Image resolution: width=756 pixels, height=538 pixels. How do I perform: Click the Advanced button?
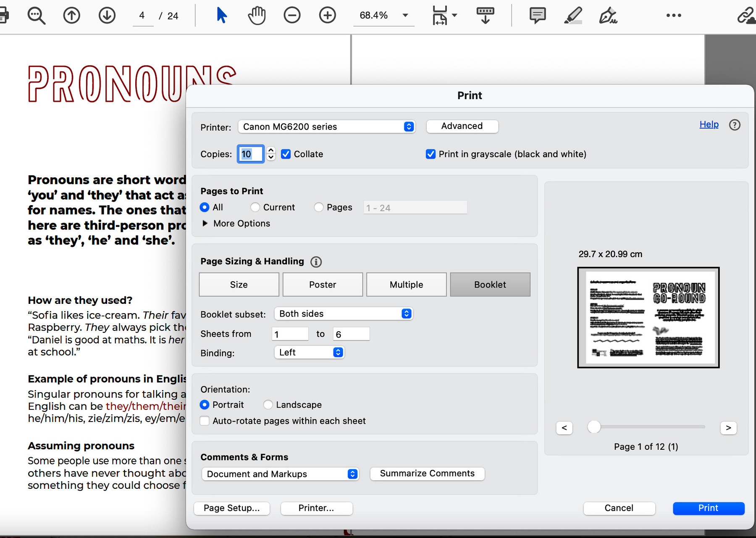[x=462, y=126]
